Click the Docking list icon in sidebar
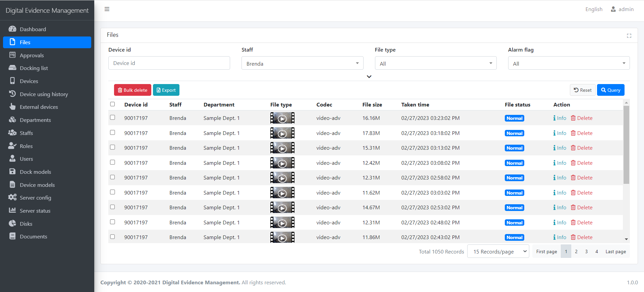The height and width of the screenshot is (292, 644). pyautogui.click(x=12, y=68)
